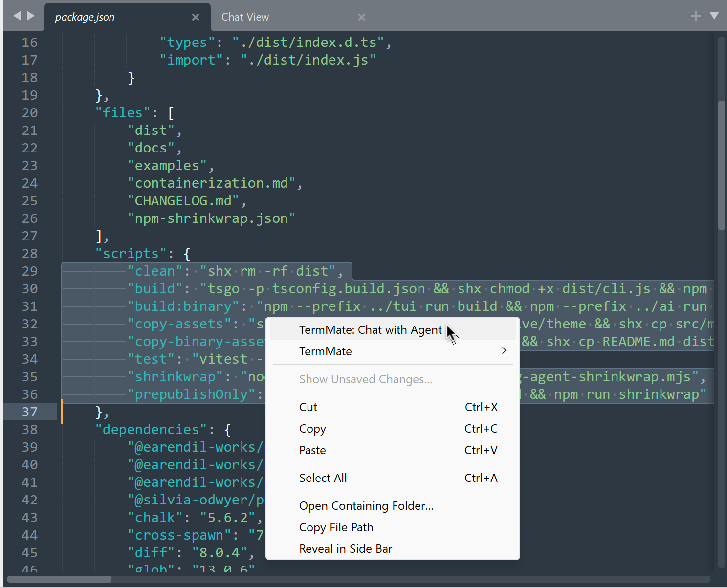Click the "chalk" dependency key
The height and width of the screenshot is (588, 727).
(x=155, y=518)
